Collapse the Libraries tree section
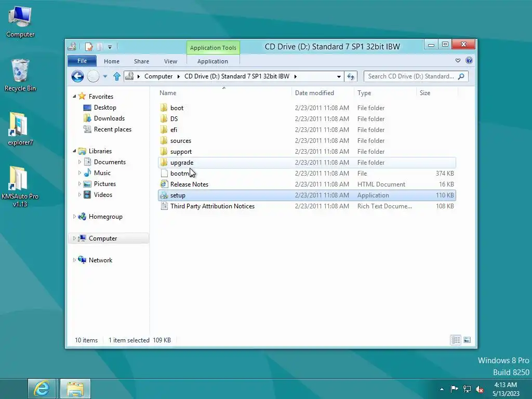532x399 pixels. point(74,151)
